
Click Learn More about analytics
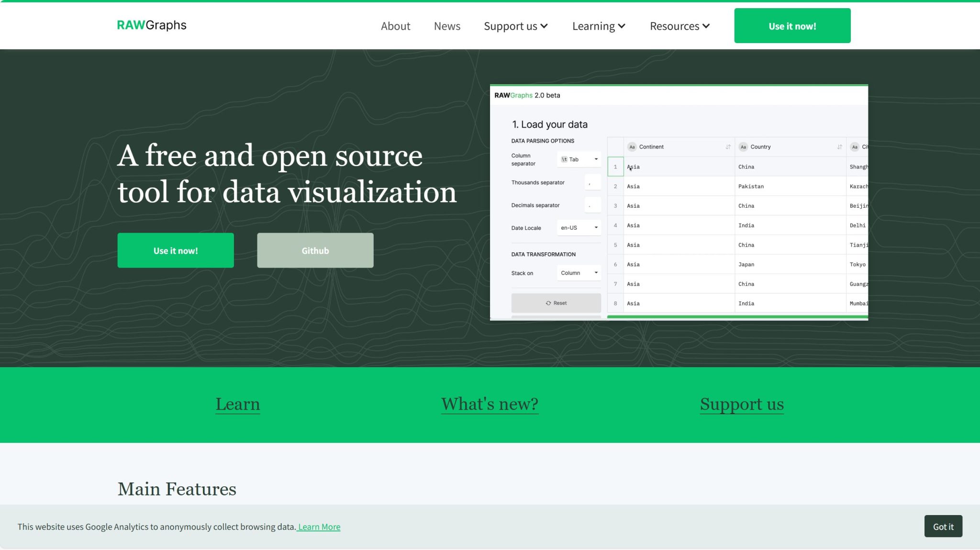319,527
